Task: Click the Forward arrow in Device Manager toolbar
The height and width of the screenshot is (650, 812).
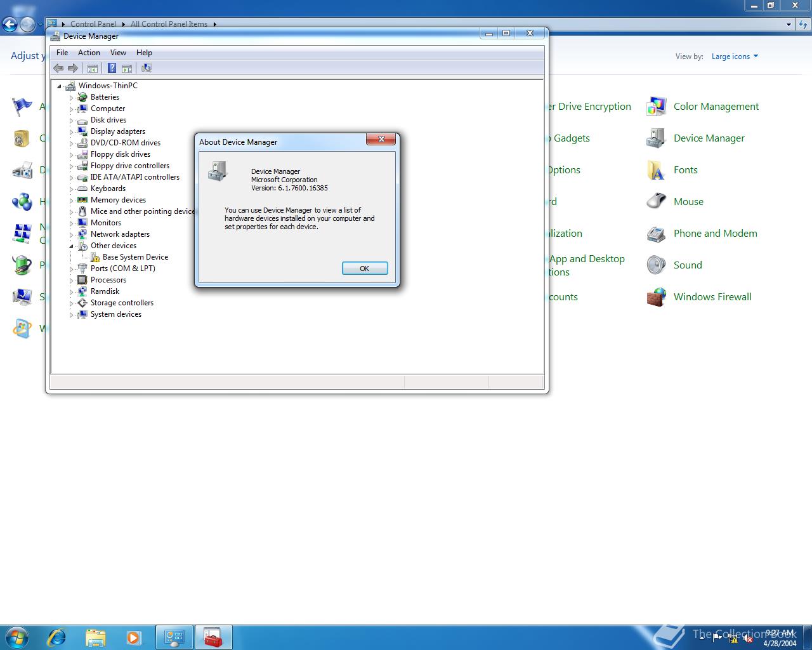Action: coord(73,68)
